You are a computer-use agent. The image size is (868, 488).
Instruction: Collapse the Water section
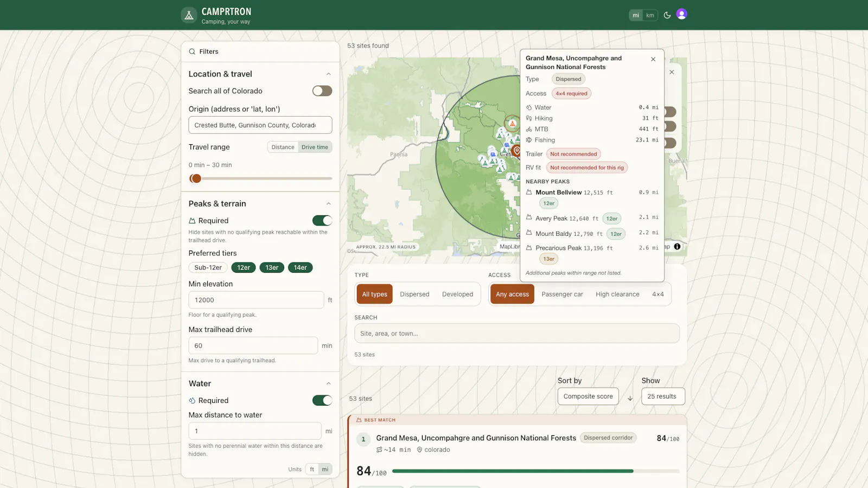click(x=328, y=384)
